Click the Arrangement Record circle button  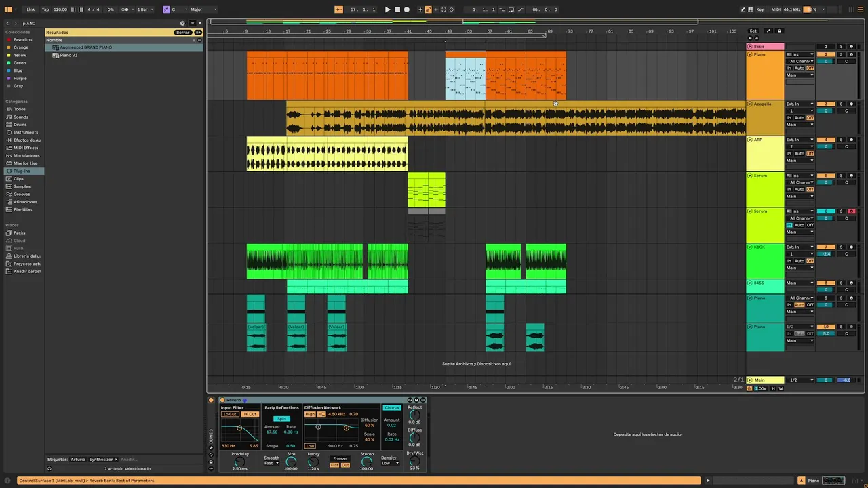[407, 9]
